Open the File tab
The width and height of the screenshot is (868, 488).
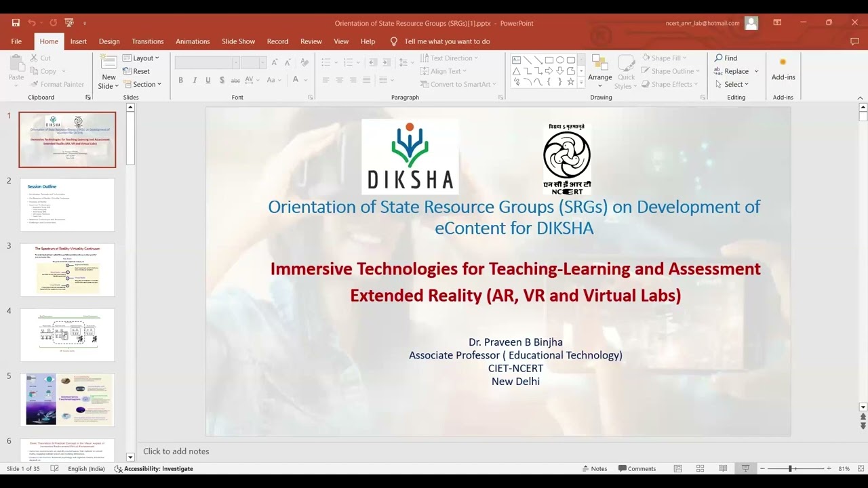[x=16, y=41]
